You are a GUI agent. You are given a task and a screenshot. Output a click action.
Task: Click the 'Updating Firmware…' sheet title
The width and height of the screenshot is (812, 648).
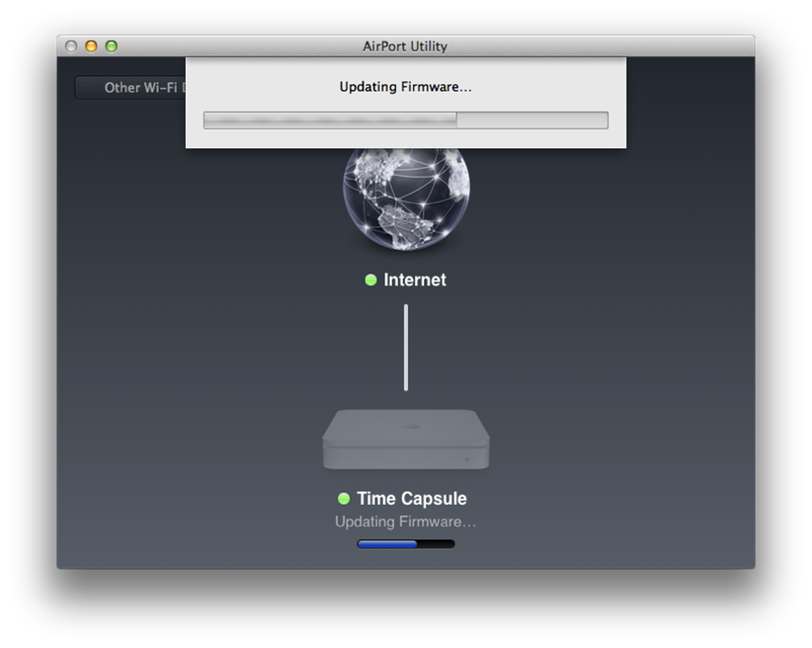coord(405,87)
